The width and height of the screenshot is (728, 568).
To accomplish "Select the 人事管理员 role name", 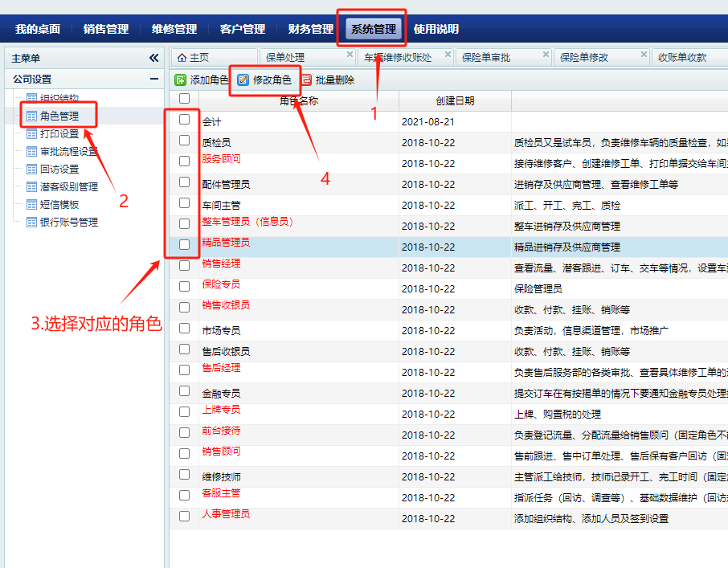I will 226,514.
